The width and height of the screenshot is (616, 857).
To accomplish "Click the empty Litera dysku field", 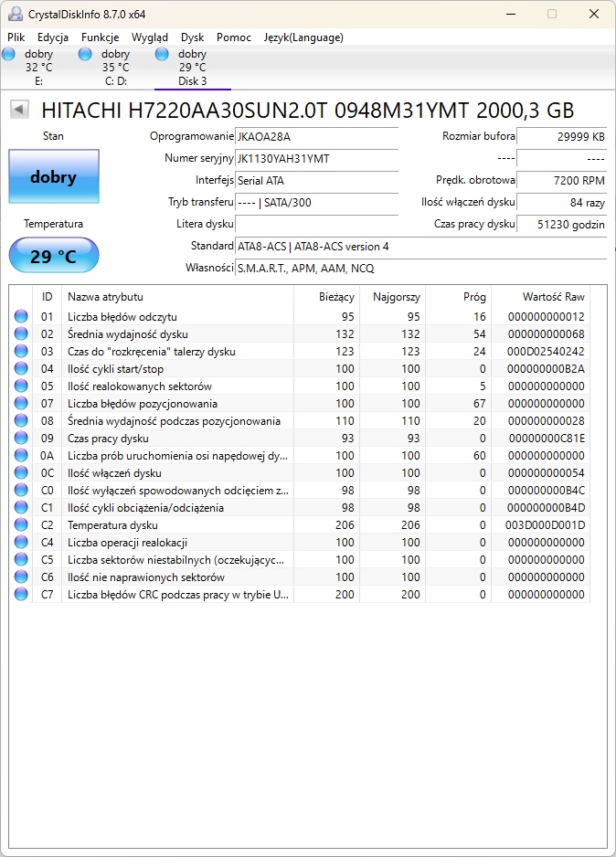I will pos(316,224).
